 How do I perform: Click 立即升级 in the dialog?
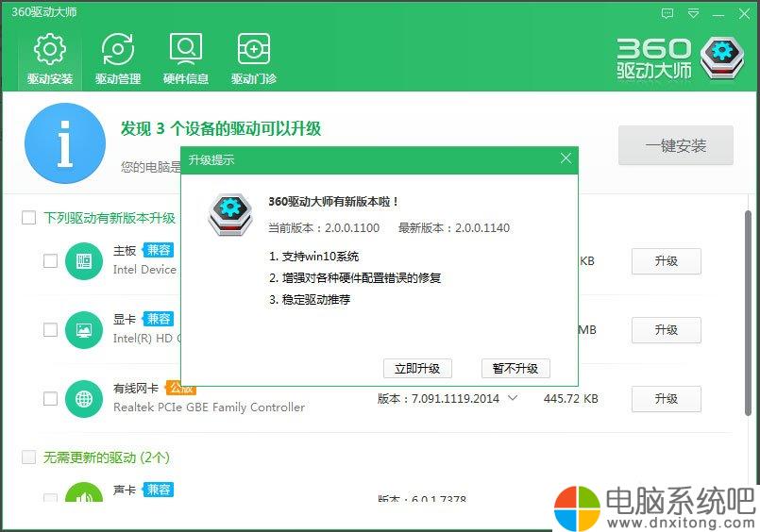417,369
